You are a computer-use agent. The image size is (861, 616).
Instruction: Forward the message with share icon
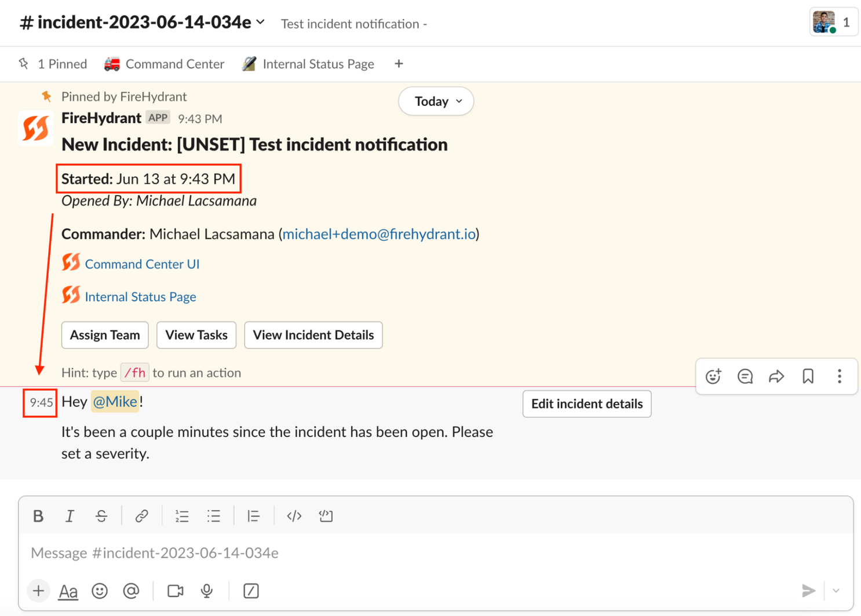(x=776, y=376)
